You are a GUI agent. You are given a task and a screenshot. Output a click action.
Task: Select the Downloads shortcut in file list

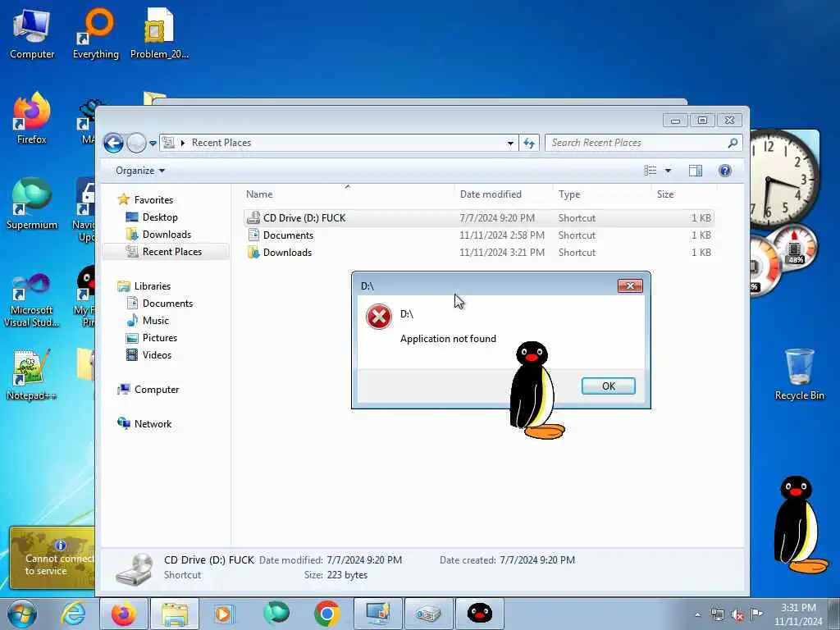(x=479, y=253)
